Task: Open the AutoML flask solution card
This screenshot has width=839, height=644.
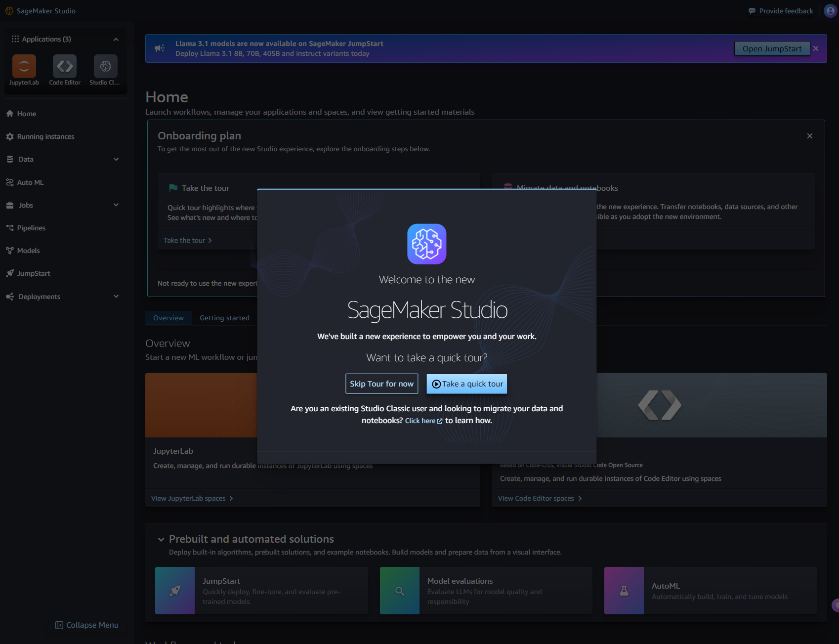Action: click(711, 591)
